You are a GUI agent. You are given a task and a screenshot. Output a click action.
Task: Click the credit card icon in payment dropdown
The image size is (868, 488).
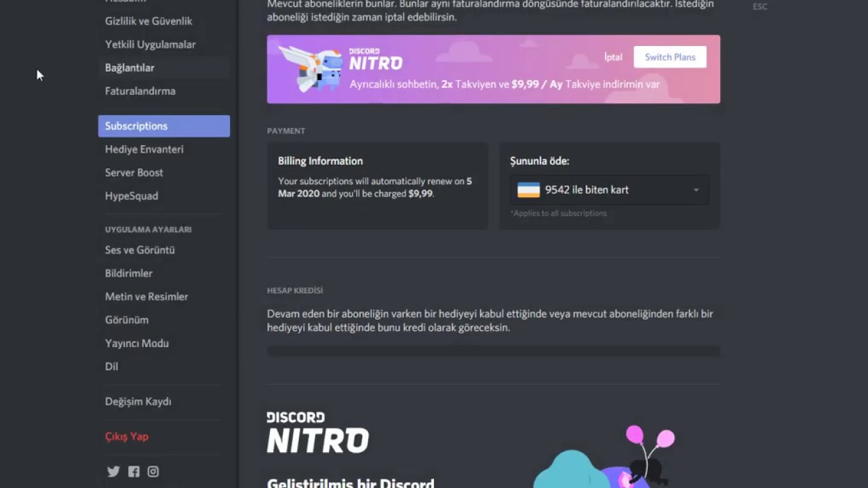click(529, 190)
